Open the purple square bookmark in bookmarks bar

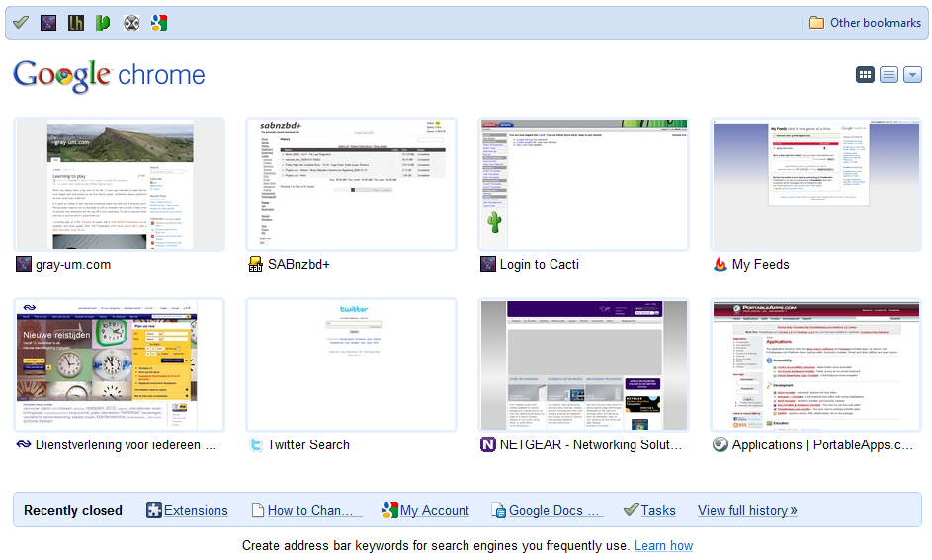tap(48, 23)
